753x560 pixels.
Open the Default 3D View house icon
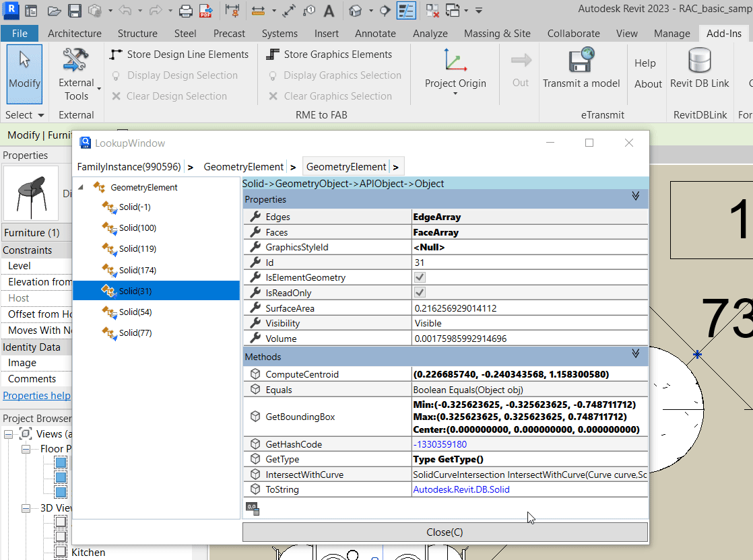355,11
